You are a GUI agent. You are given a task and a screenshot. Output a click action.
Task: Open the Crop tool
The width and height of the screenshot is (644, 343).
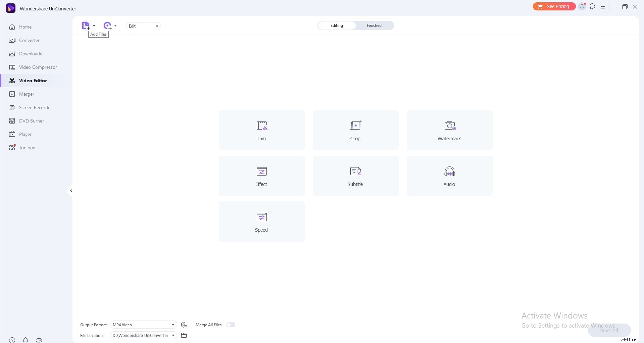355,130
